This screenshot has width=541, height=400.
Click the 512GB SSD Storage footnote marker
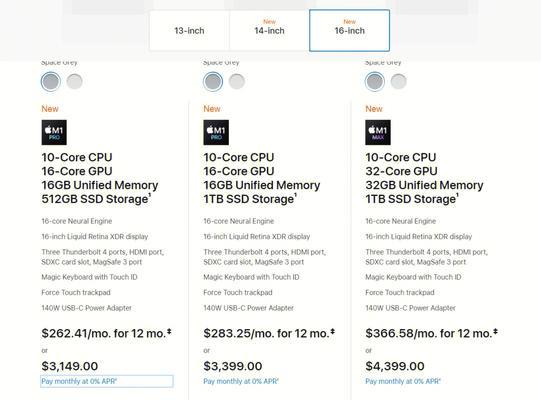(x=150, y=196)
